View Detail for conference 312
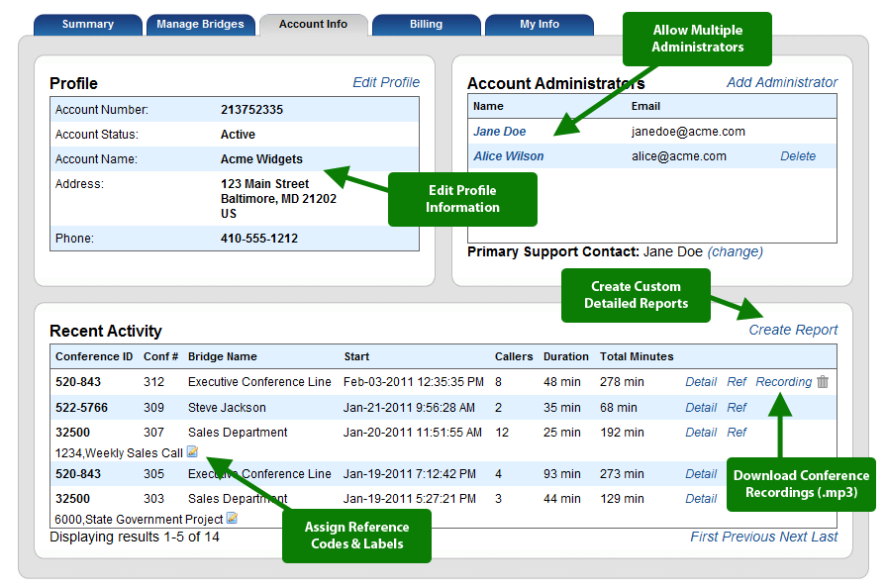The height and width of the screenshot is (588, 887). tap(701, 381)
